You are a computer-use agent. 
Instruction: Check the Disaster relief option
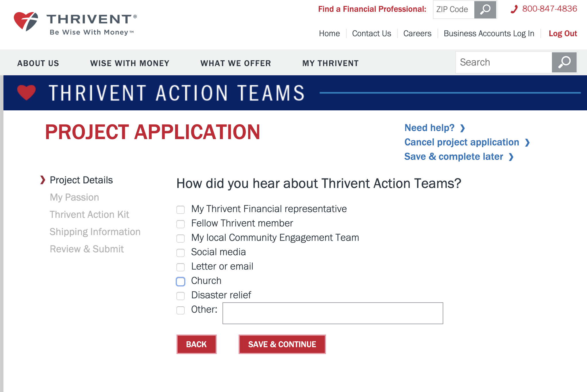(181, 296)
